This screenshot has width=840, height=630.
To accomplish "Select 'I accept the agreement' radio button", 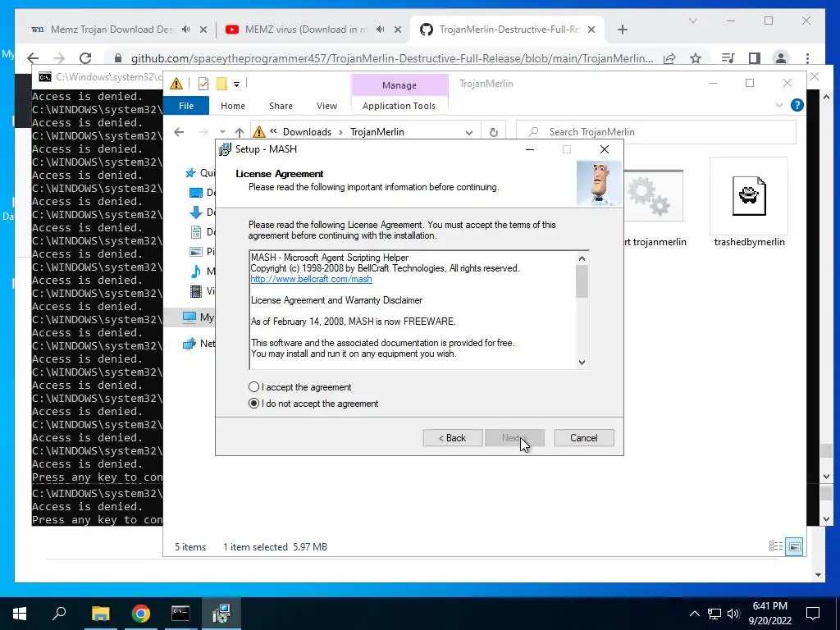I will tap(254, 387).
